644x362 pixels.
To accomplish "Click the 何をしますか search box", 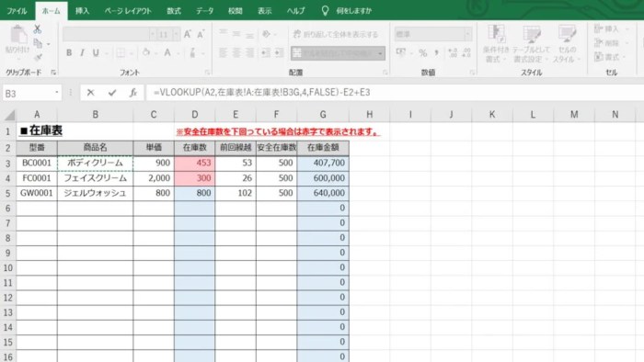I will click(353, 11).
